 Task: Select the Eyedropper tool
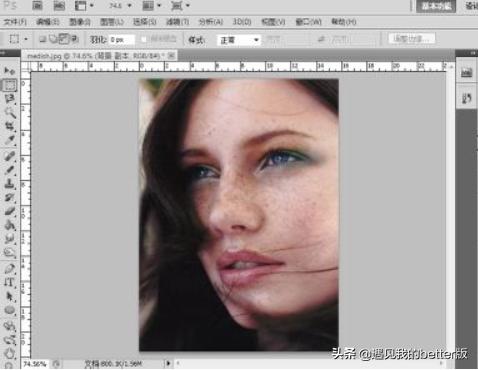tap(9, 140)
